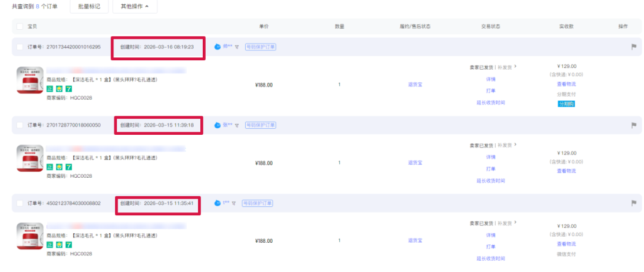Click 延长收货时间 in the second order
Viewport: 644px width, 272px height.
[x=491, y=181]
